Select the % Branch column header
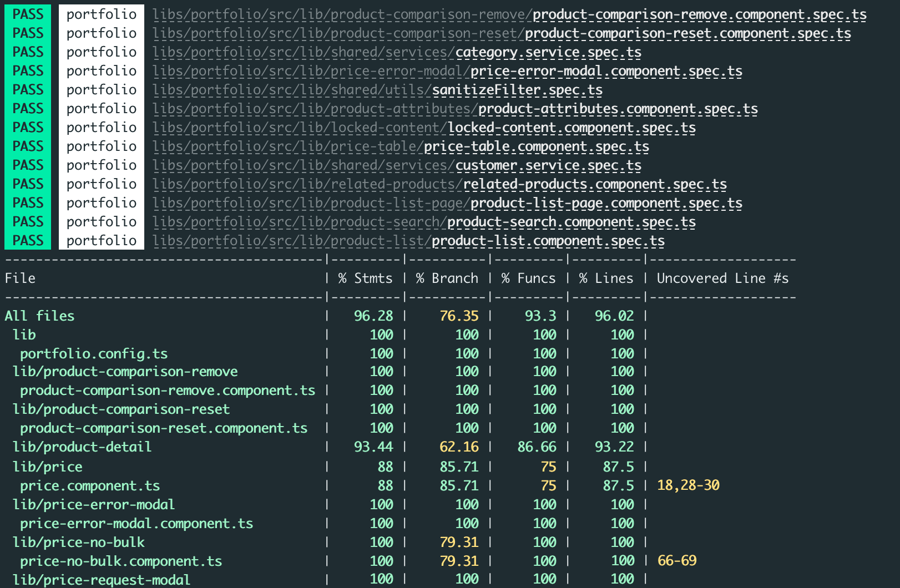This screenshot has width=900, height=588. 447,278
